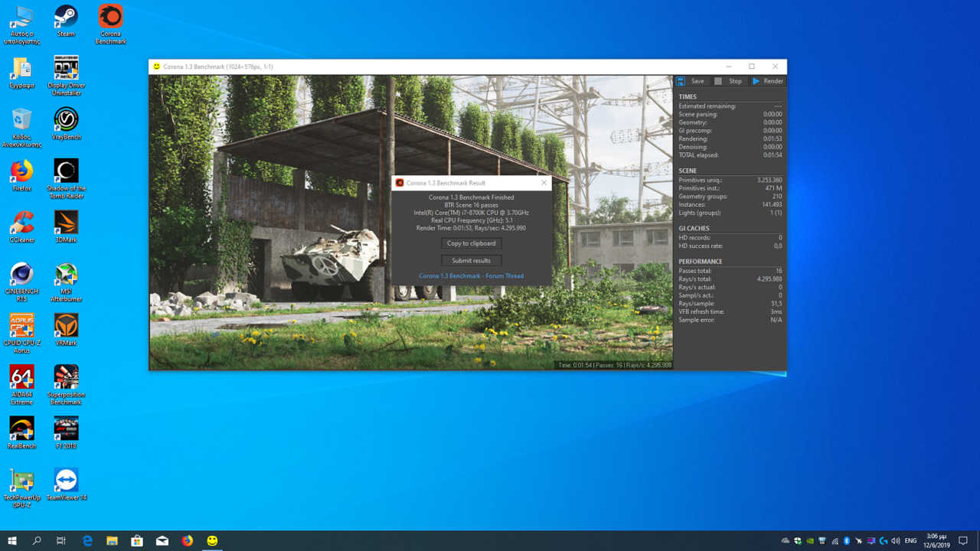This screenshot has width=980, height=551.
Task: Copy benchmark results to clipboard
Action: [x=472, y=243]
